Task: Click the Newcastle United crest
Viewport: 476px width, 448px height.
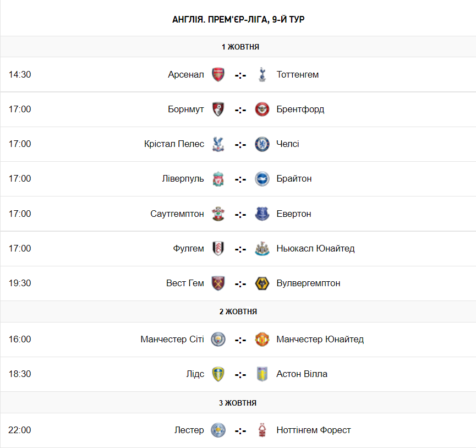Action: 262,249
